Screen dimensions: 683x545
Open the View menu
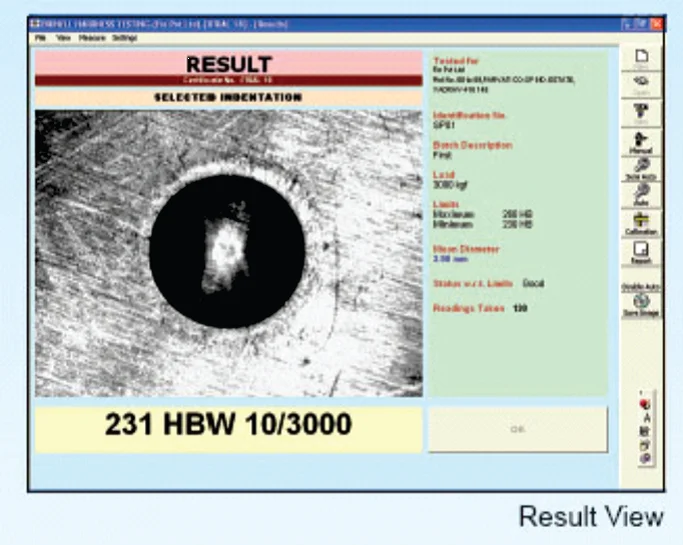63,38
